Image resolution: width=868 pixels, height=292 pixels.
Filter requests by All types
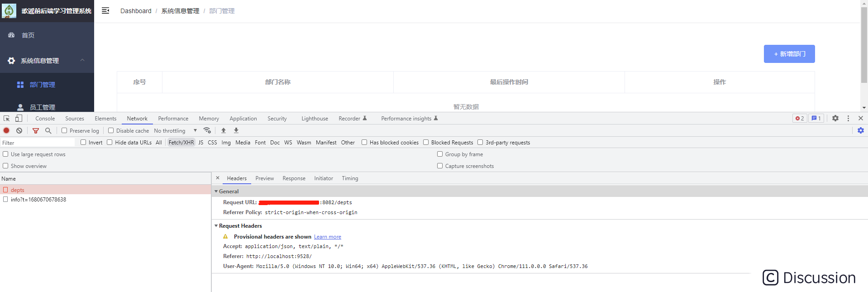coord(159,142)
